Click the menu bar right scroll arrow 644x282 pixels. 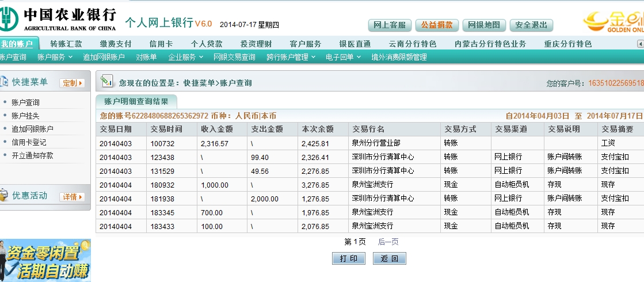click(640, 44)
